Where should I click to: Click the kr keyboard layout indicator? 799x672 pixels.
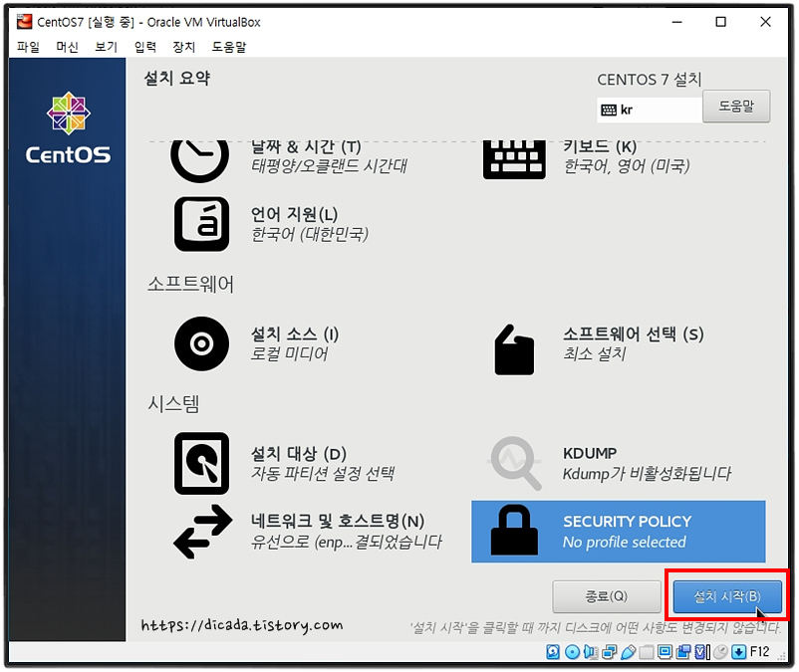pos(650,110)
